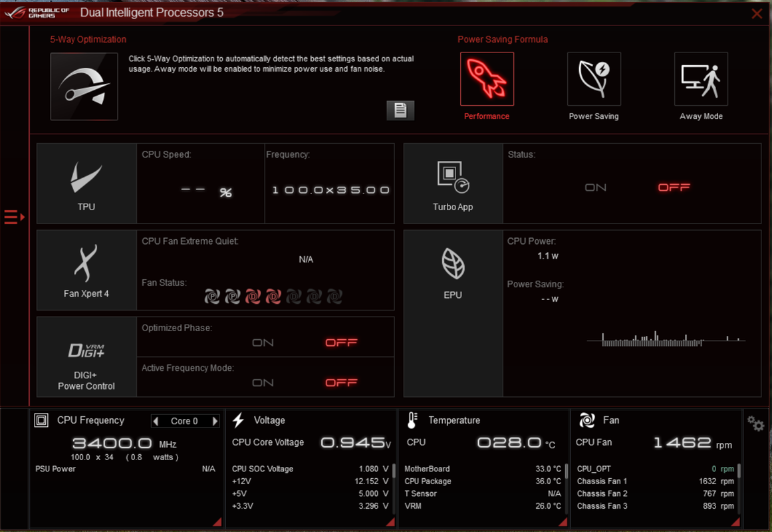
Task: Expand the CPU Frequency panel corner triangle
Action: tap(217, 521)
